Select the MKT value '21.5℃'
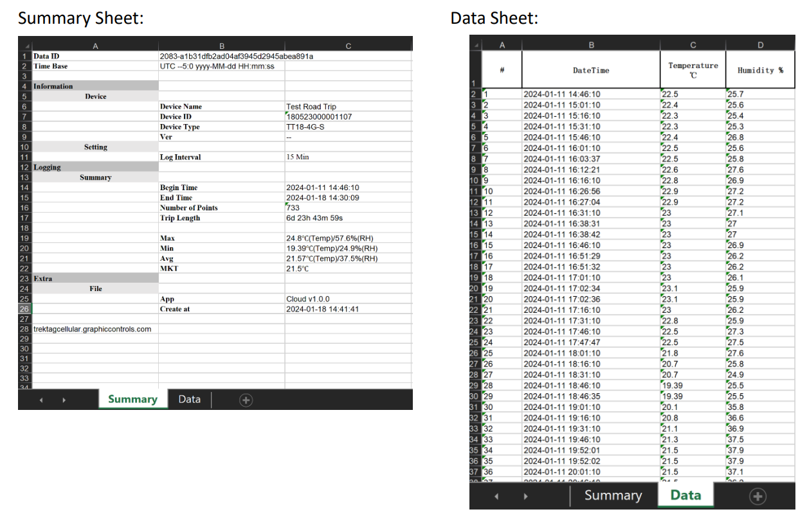This screenshot has width=807, height=532. coord(348,269)
